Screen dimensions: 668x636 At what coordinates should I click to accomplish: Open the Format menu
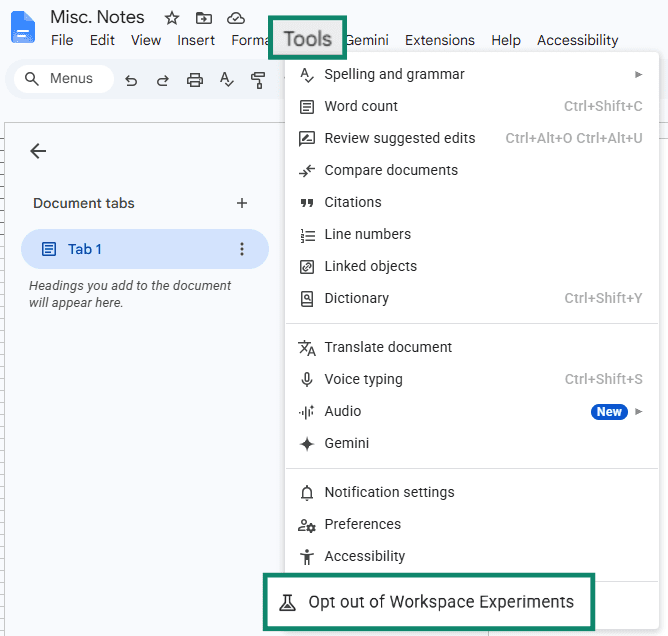point(250,40)
